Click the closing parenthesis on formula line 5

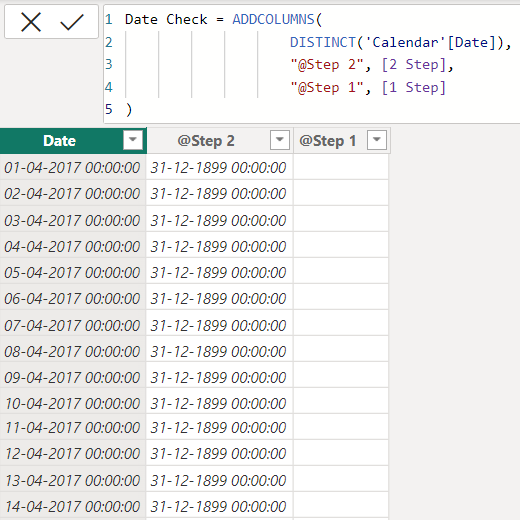click(x=129, y=110)
